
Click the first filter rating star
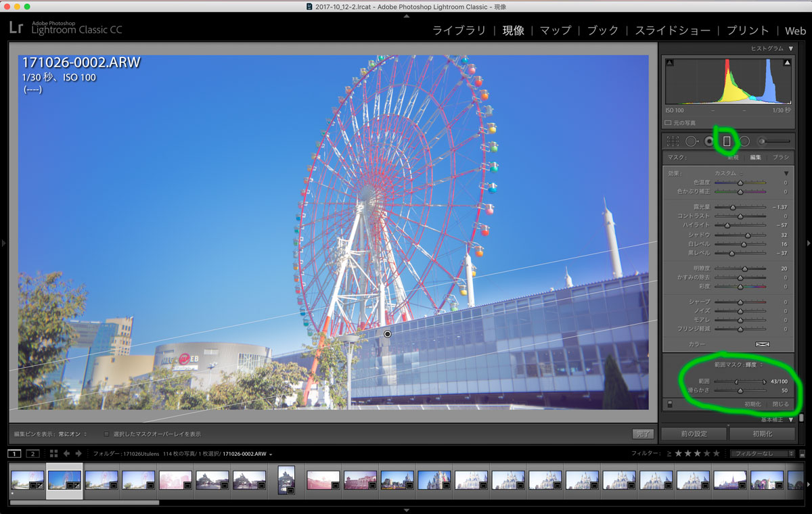click(679, 453)
